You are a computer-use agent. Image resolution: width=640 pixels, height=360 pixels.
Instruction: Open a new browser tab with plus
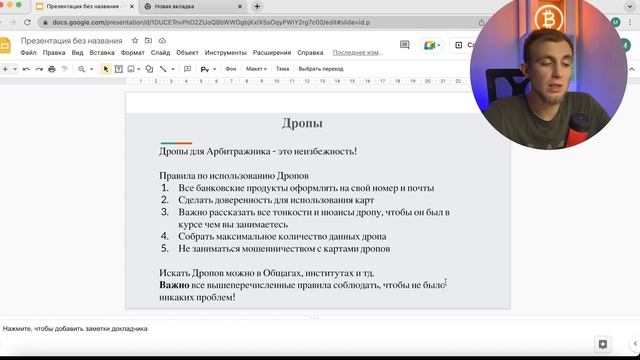coord(257,7)
